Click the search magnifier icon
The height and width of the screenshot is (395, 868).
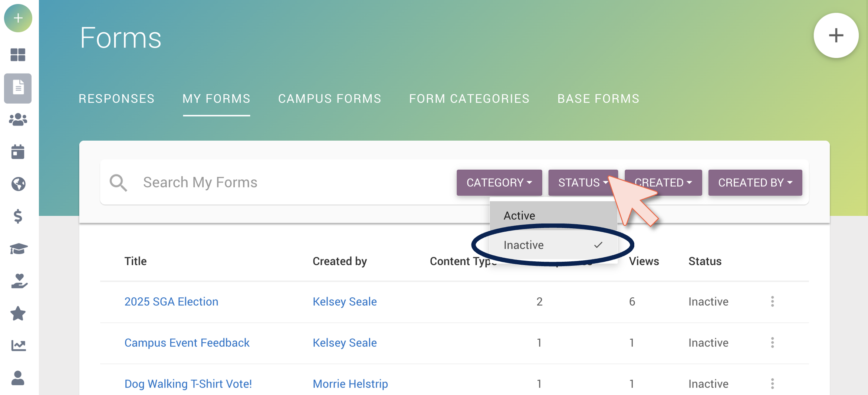coord(118,183)
